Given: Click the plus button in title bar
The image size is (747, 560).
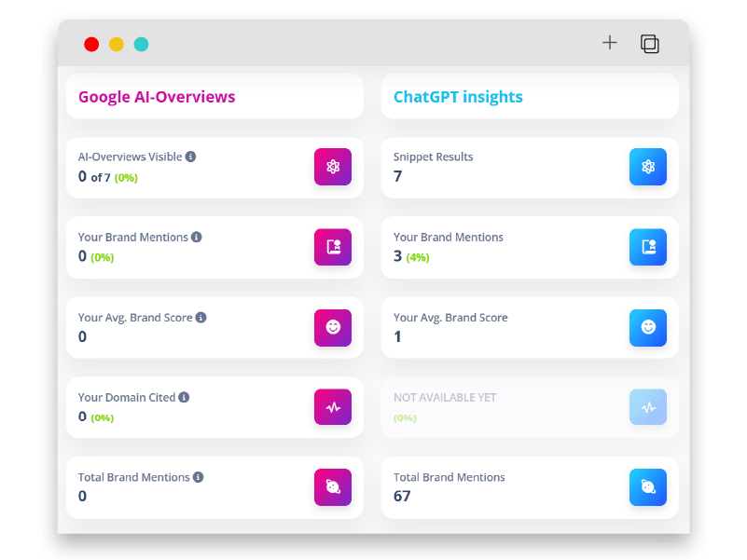Looking at the screenshot, I should 610,43.
